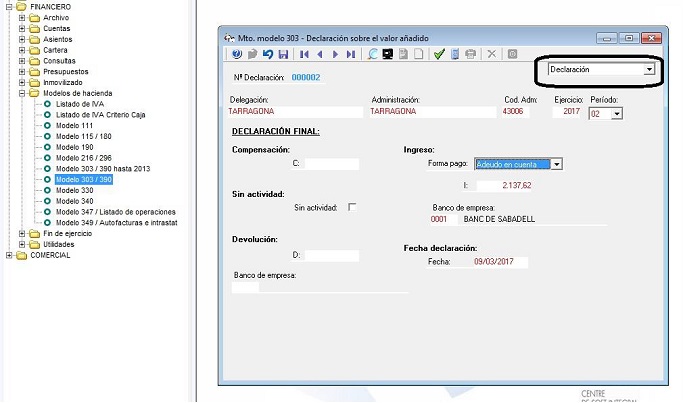Viewport: 684px width, 403px height.
Task: Expand the Inmovilizado folder
Action: (22, 82)
